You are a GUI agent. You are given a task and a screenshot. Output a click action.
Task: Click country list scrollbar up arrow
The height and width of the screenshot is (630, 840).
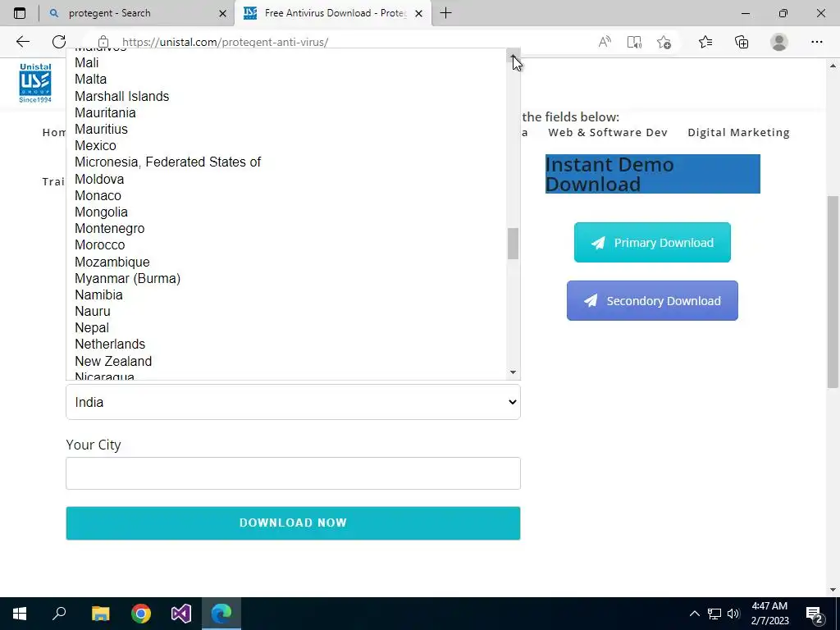tap(513, 54)
